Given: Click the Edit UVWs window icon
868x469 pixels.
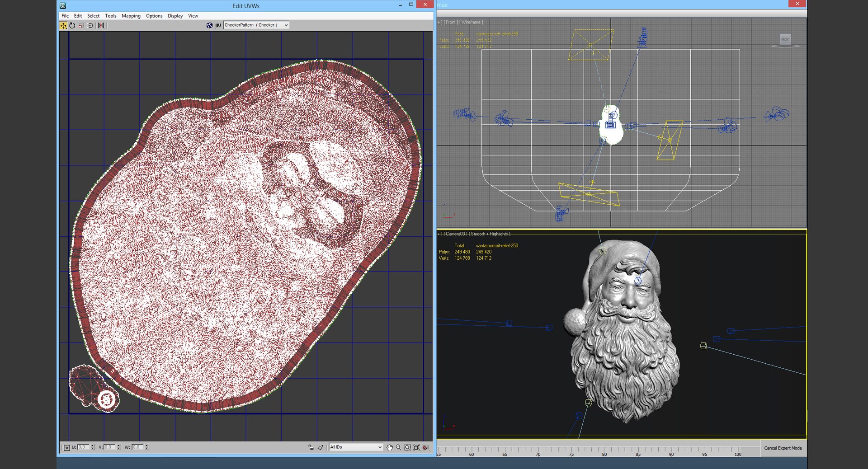Looking at the screenshot, I should (x=63, y=6).
